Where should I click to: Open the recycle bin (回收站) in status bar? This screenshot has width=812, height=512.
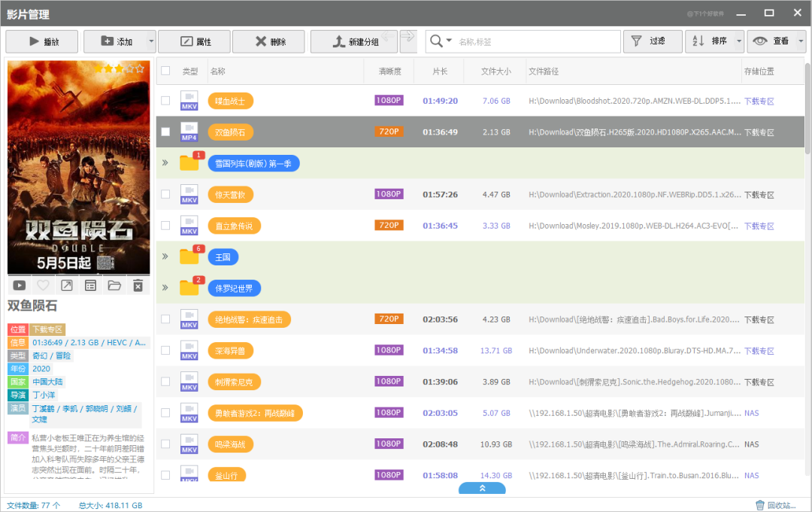(774, 505)
